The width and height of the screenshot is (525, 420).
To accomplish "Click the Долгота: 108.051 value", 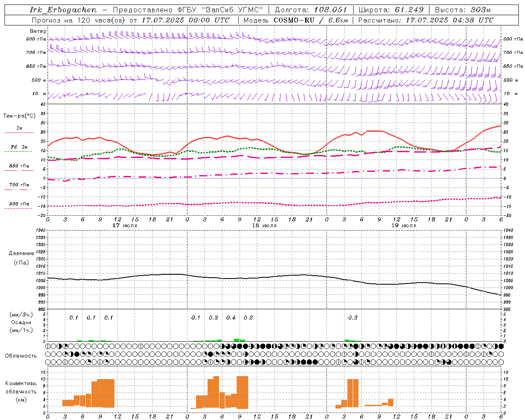I will [x=310, y=10].
